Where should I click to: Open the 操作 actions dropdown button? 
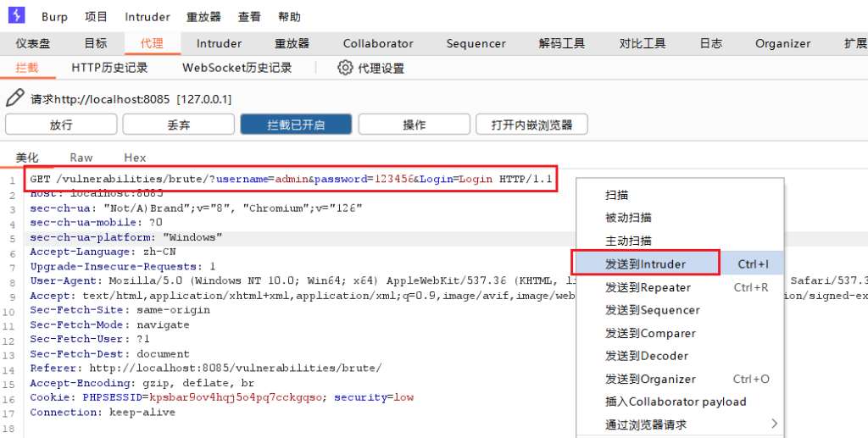click(x=414, y=125)
